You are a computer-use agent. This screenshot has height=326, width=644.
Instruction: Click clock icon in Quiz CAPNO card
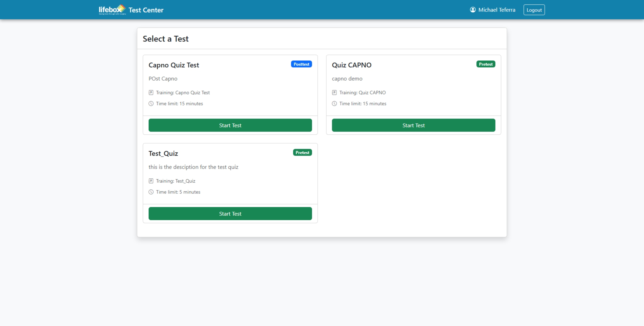pos(334,103)
